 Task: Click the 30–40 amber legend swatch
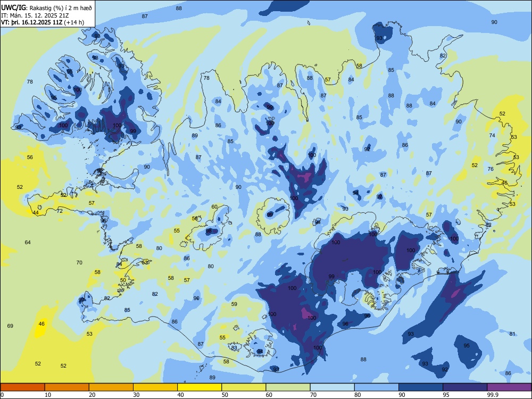point(155,387)
